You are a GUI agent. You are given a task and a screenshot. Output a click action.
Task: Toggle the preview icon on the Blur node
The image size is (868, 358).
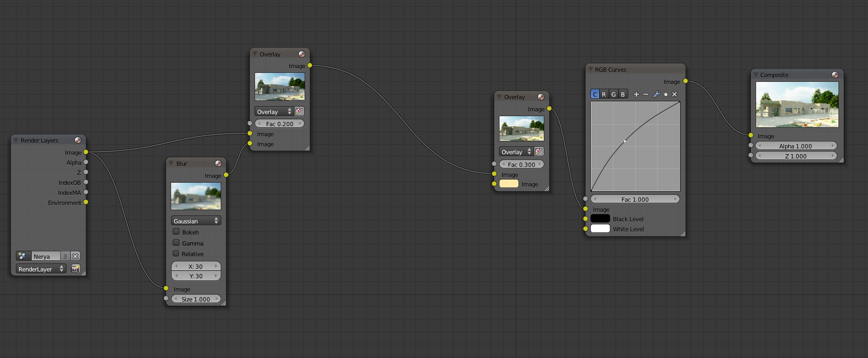point(218,163)
